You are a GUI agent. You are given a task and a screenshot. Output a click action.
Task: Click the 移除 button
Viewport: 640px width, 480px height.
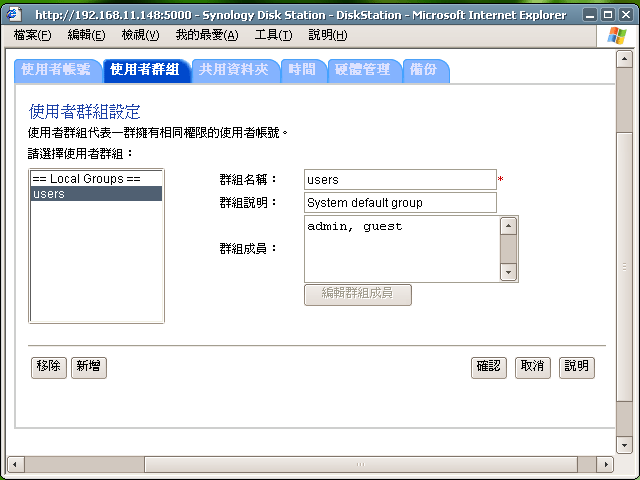tap(49, 367)
